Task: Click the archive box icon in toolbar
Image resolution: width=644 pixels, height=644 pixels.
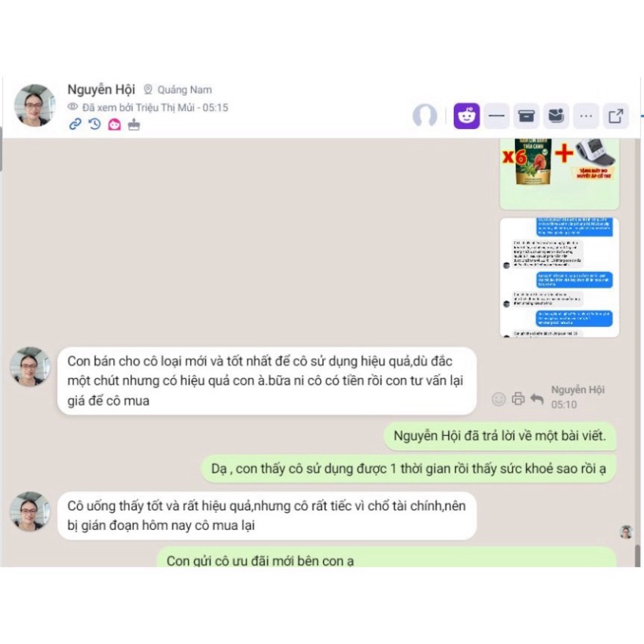Action: point(526,116)
